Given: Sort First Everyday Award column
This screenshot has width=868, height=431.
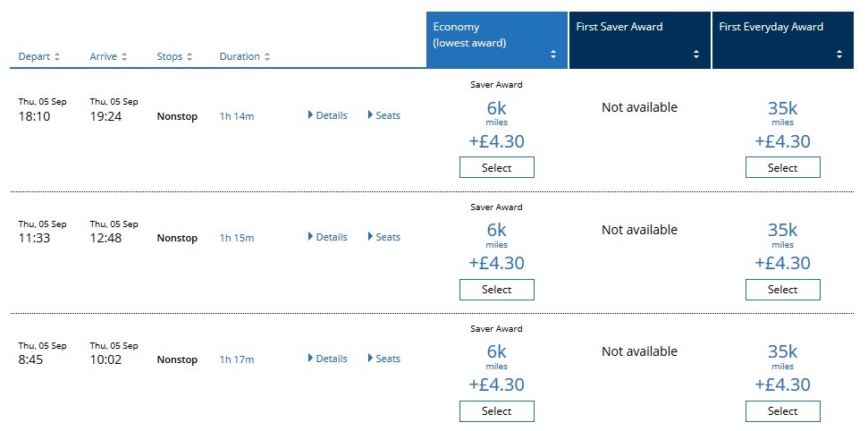Looking at the screenshot, I should [839, 55].
